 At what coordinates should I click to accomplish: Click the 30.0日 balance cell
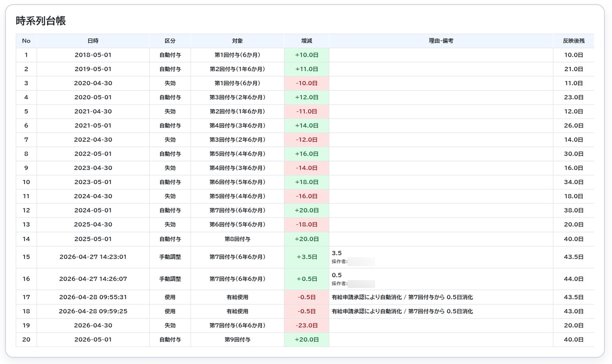coord(573,154)
